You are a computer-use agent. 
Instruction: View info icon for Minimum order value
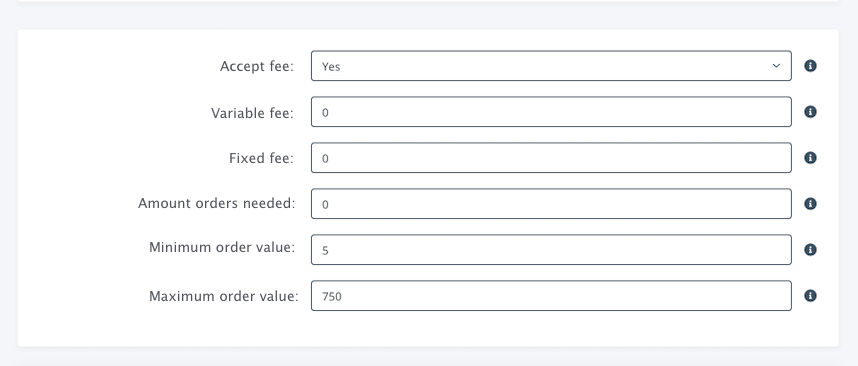point(810,249)
